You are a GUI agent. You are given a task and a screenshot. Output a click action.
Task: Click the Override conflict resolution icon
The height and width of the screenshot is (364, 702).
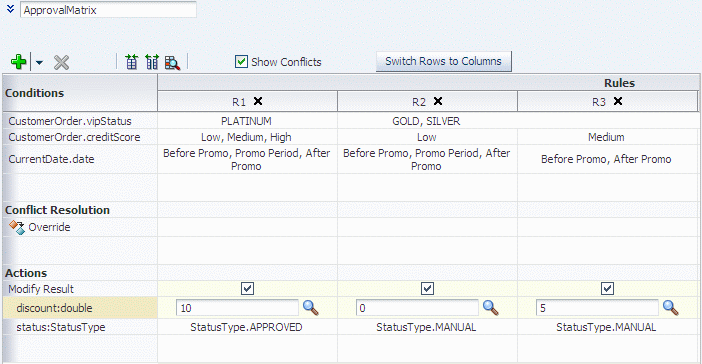click(17, 227)
